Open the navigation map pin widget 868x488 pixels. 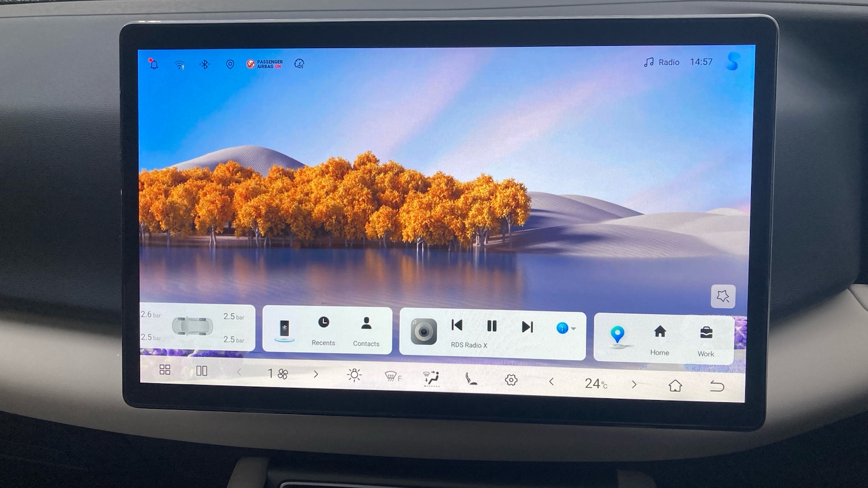[x=617, y=335]
